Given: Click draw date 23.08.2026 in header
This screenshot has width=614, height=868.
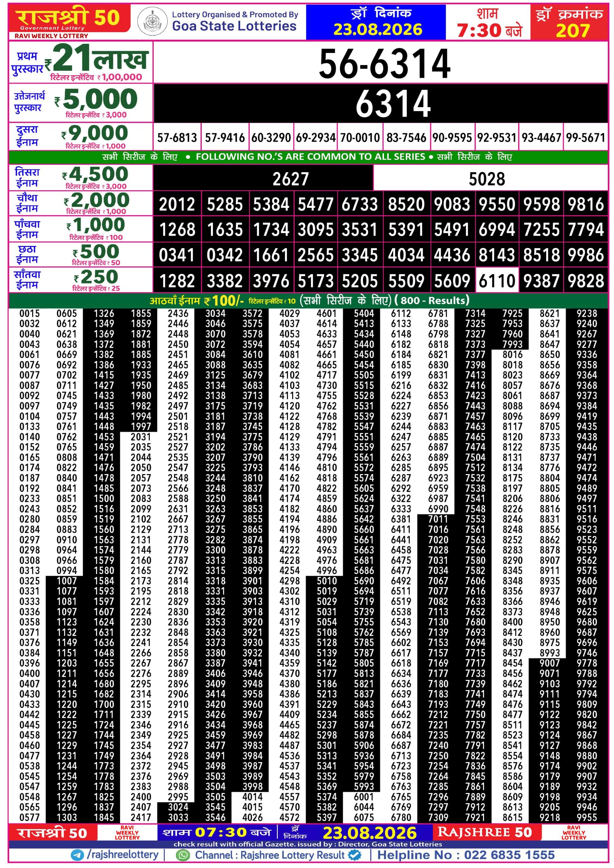Looking at the screenshot, I should 378,29.
